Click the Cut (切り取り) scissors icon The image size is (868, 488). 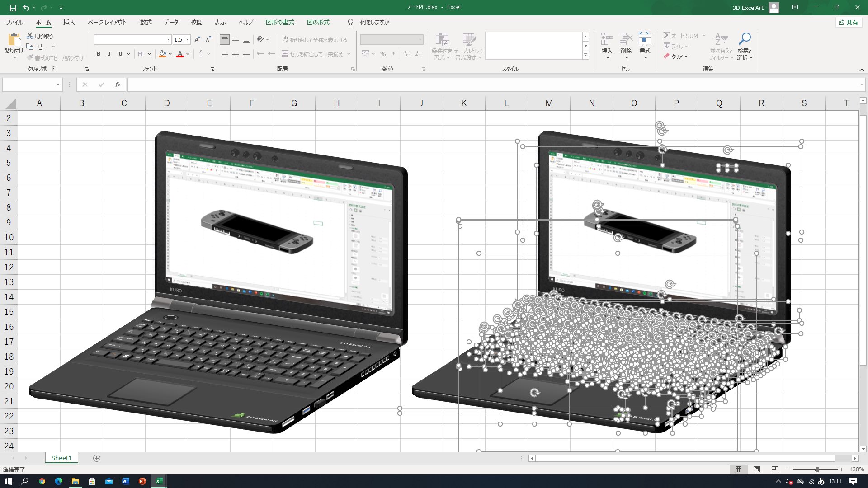click(x=30, y=36)
